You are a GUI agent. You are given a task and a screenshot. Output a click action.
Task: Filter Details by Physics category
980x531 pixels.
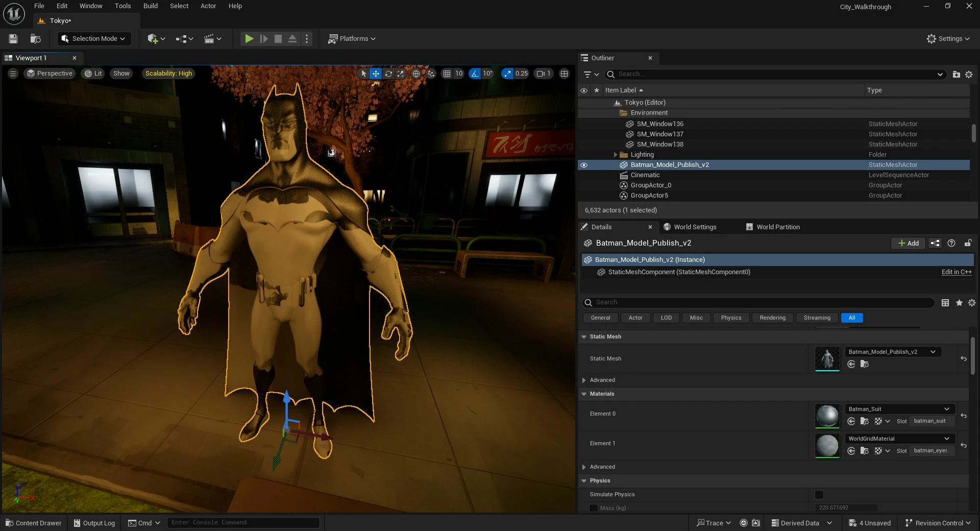[731, 318]
